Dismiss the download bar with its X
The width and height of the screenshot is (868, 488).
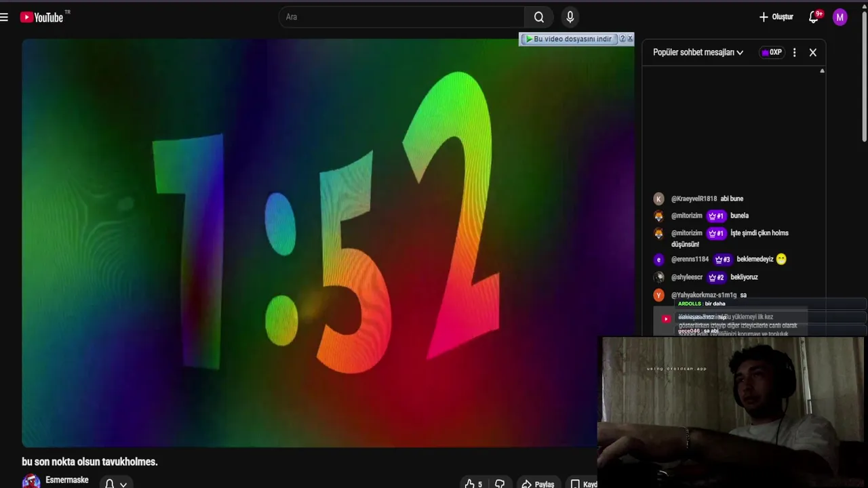[630, 39]
